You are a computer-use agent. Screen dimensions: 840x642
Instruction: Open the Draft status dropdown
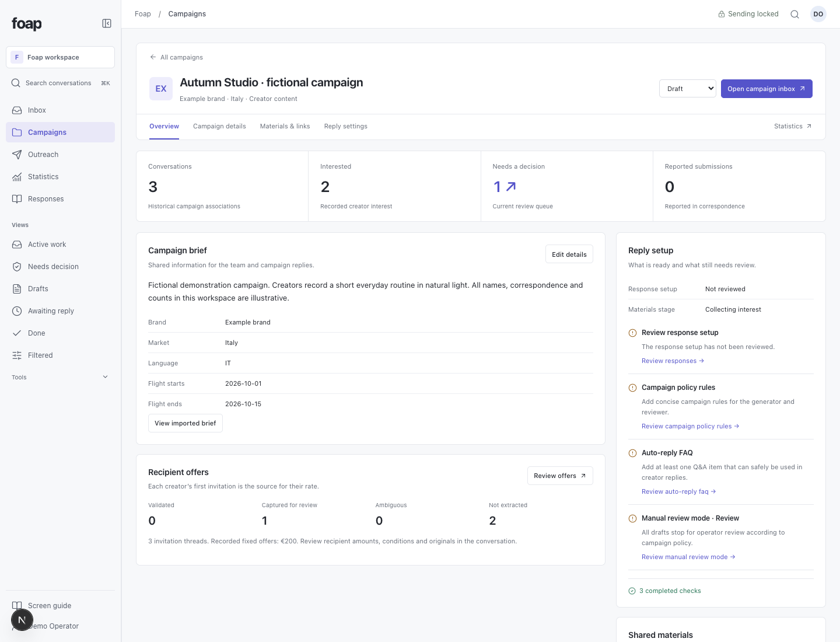[x=688, y=89]
